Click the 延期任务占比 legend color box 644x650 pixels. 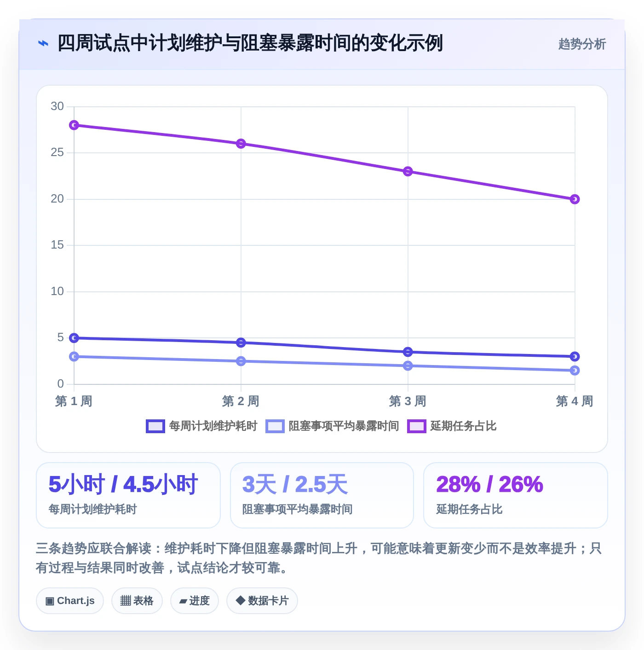(417, 426)
